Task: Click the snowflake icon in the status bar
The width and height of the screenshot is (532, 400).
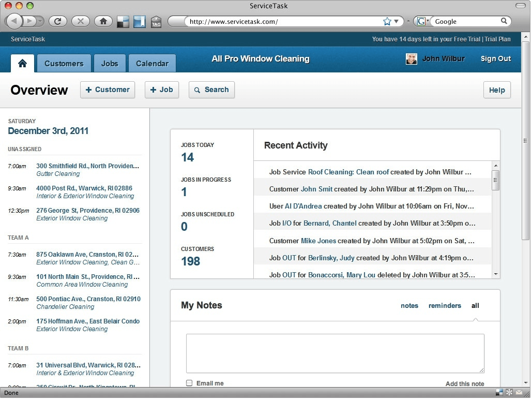Action: click(x=509, y=392)
